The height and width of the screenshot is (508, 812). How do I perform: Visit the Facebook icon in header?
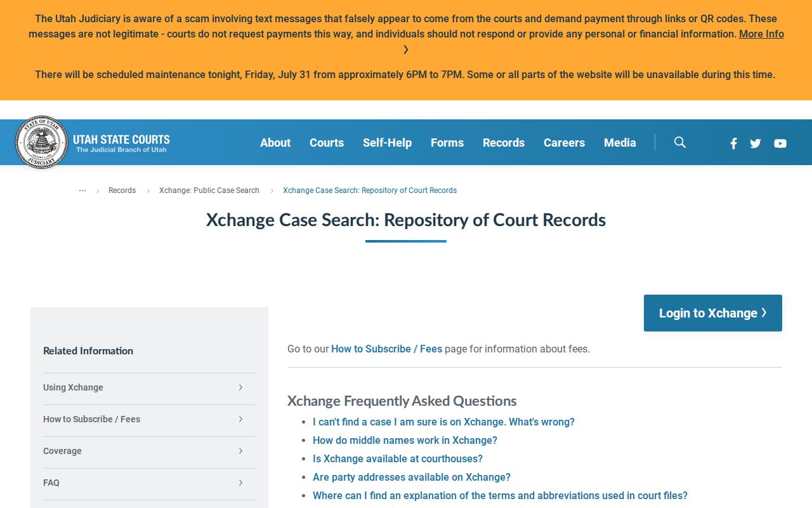[x=733, y=144]
